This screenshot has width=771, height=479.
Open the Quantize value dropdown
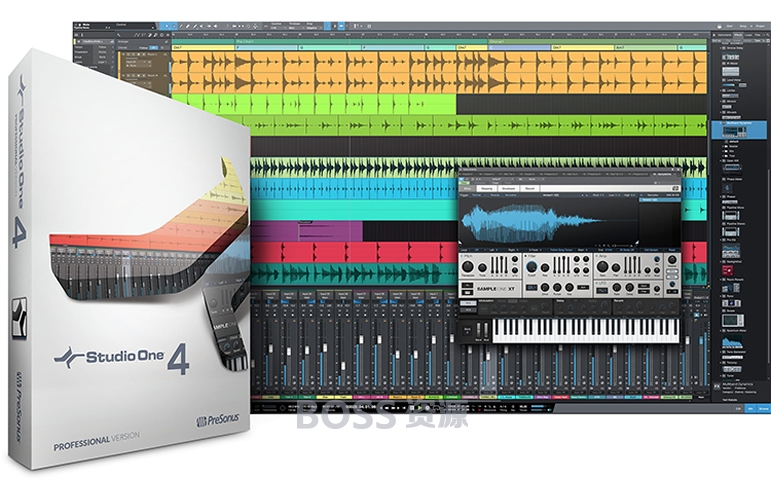click(279, 28)
